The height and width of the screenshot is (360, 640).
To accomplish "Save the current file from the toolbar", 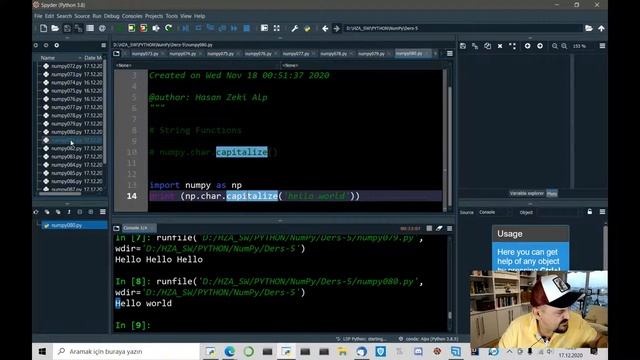I will point(67,28).
